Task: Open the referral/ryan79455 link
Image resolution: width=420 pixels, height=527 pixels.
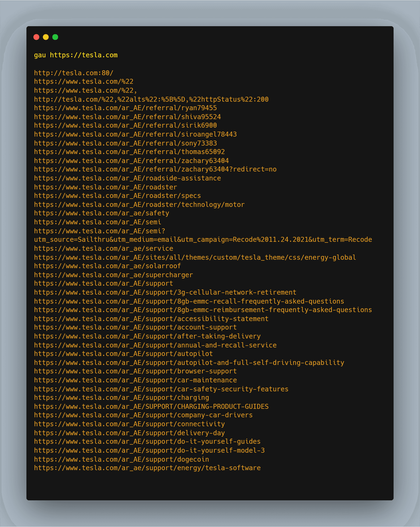Action: [125, 108]
